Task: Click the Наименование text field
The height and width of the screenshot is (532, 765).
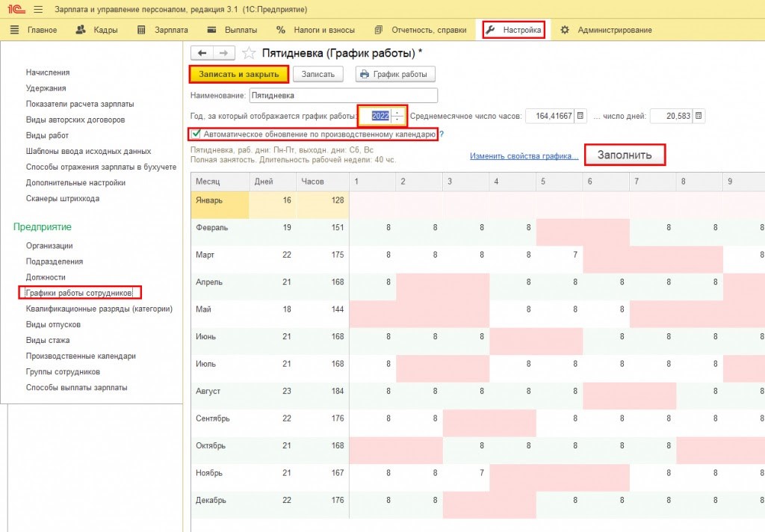Action: click(343, 96)
